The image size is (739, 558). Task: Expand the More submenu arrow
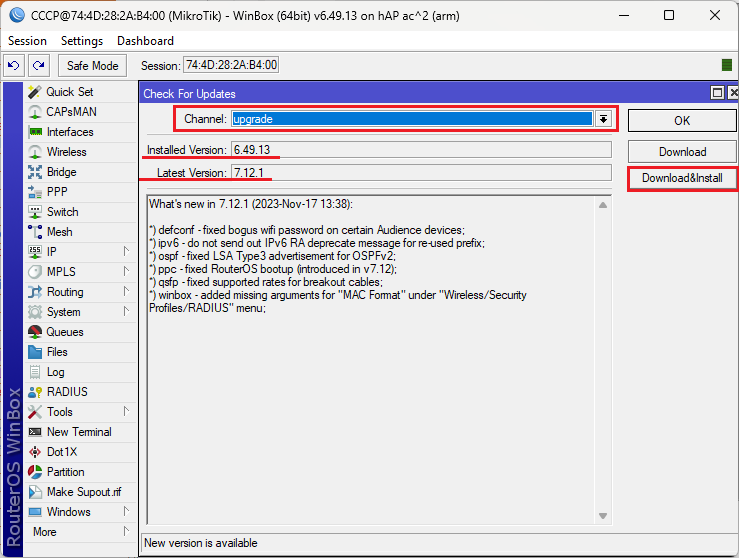[x=126, y=531]
